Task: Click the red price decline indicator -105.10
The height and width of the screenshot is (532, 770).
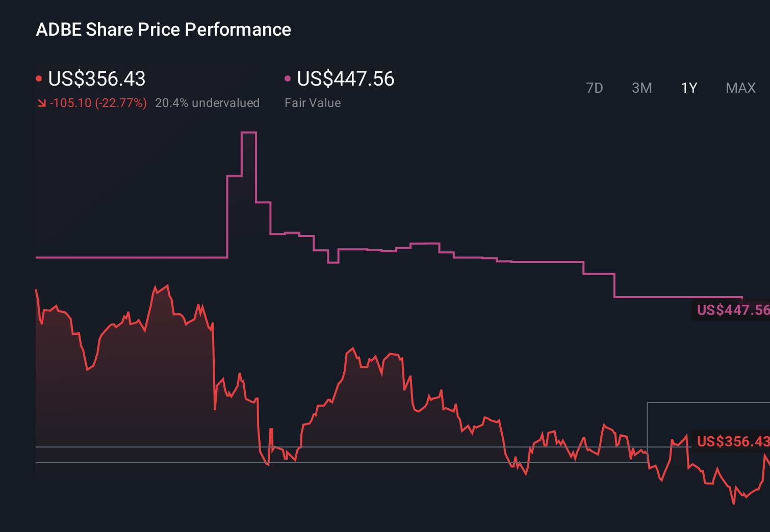Action: coord(71,102)
